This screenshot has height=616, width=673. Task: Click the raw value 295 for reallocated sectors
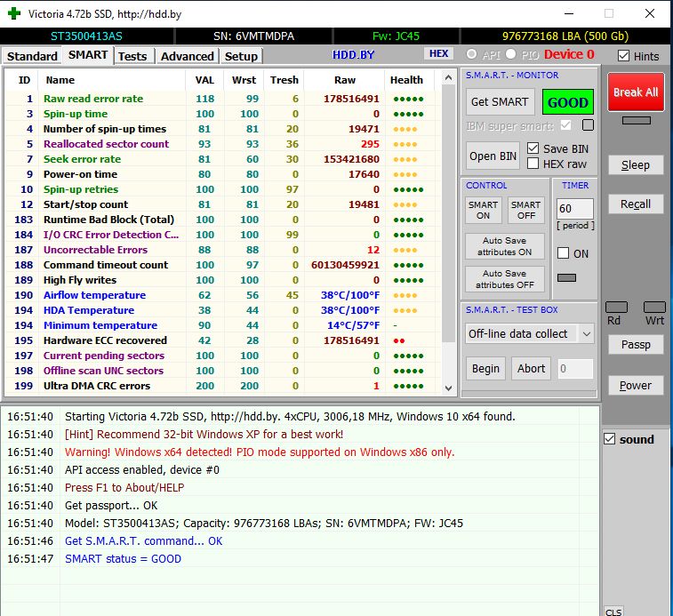[x=370, y=144]
